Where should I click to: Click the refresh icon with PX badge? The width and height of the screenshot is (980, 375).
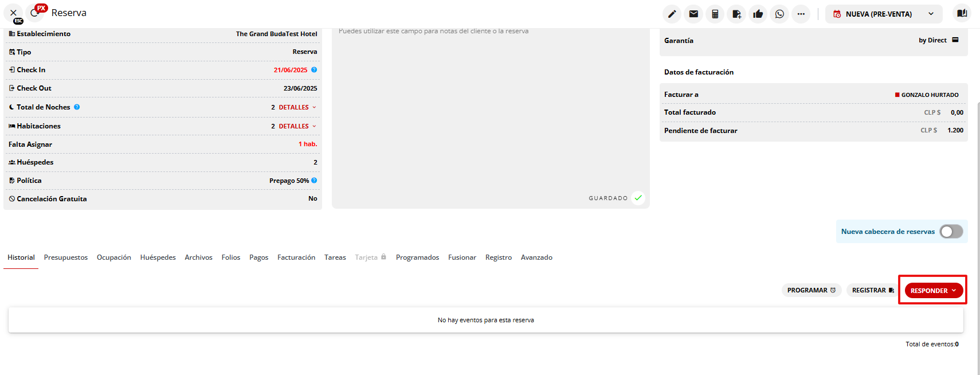[x=35, y=13]
